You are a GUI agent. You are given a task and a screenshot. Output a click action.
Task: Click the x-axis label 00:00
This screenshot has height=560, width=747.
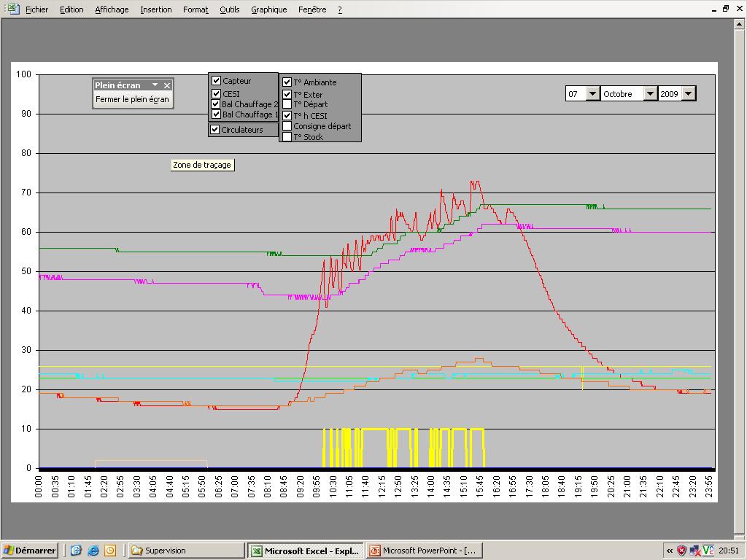(x=39, y=486)
